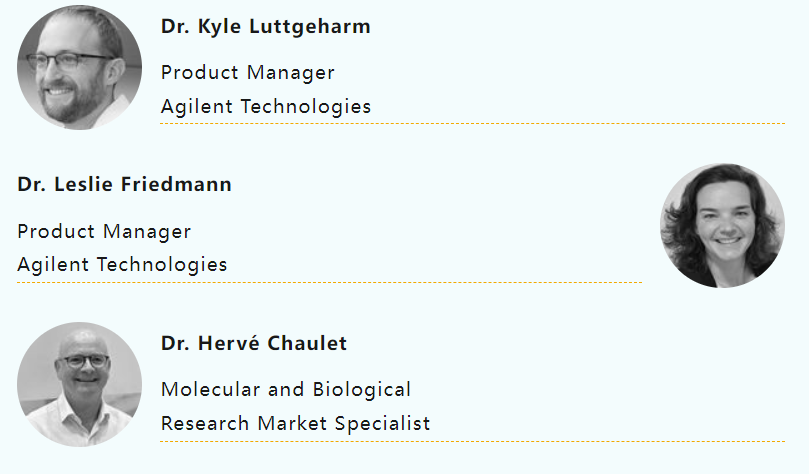Click 'Agilent Technologies' below Leslie Friedmann's title
Image resolution: width=809 pixels, height=474 pixels.
[122, 265]
